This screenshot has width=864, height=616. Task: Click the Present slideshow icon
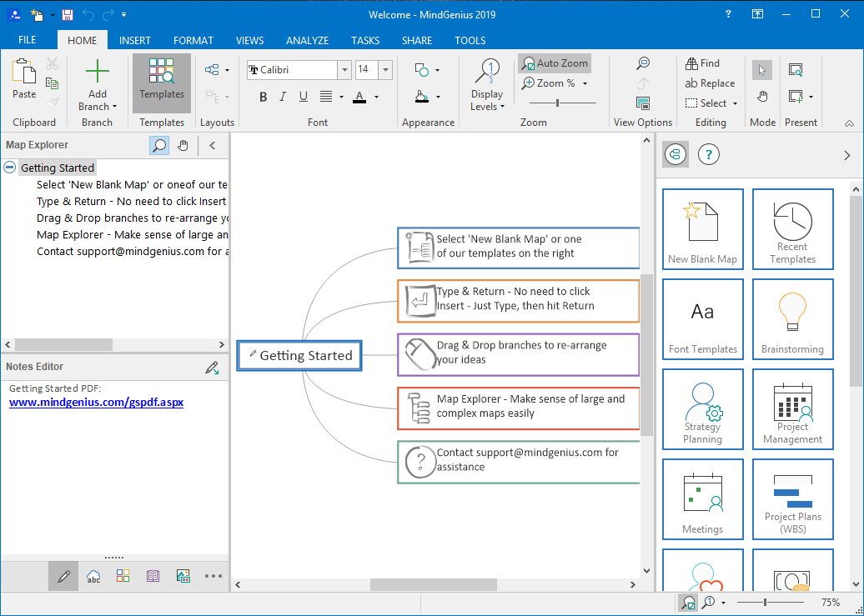(x=796, y=70)
